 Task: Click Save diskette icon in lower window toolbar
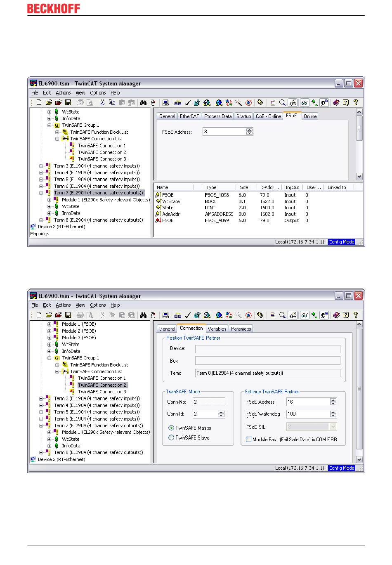tap(68, 315)
